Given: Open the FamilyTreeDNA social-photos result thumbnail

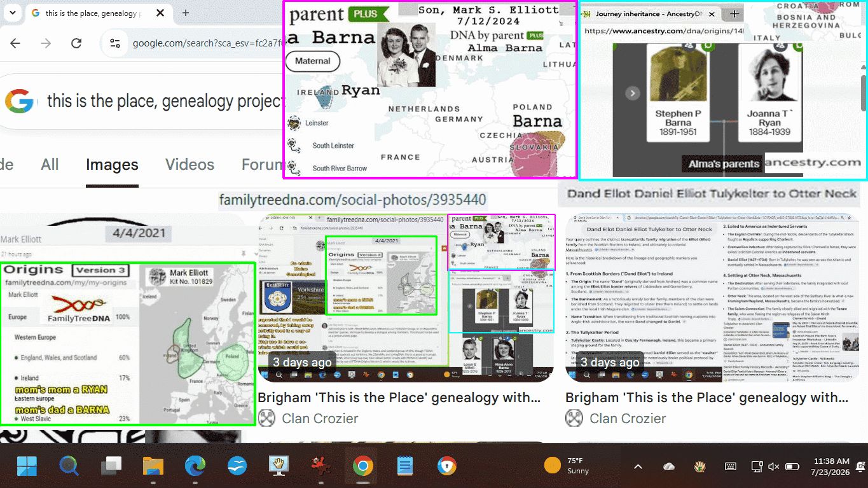Looking at the screenshot, I should click(x=406, y=298).
